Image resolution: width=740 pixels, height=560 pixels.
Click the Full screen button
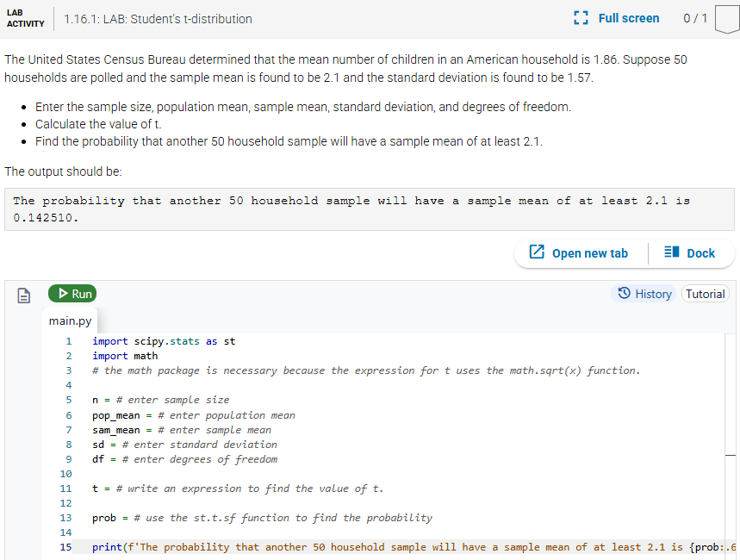point(616,18)
